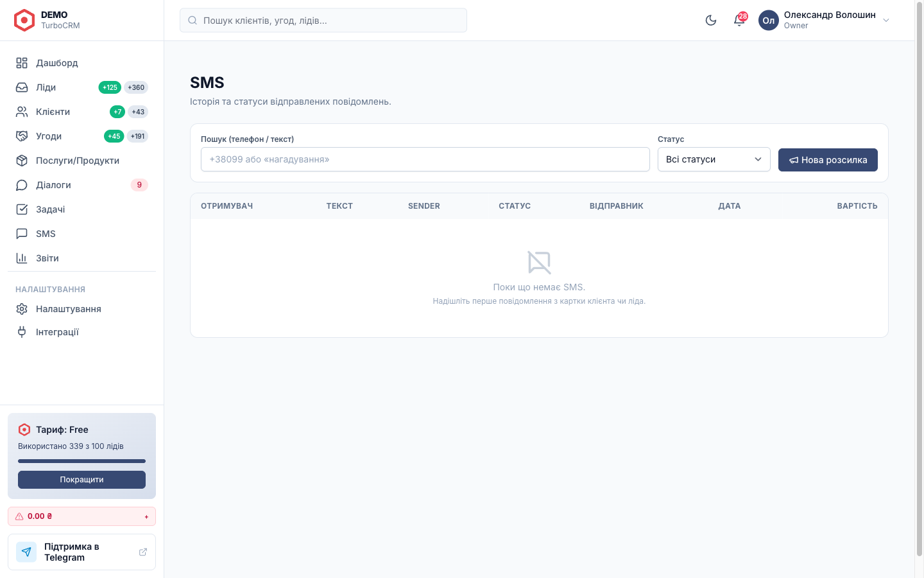Click the SENDER column header

(424, 206)
